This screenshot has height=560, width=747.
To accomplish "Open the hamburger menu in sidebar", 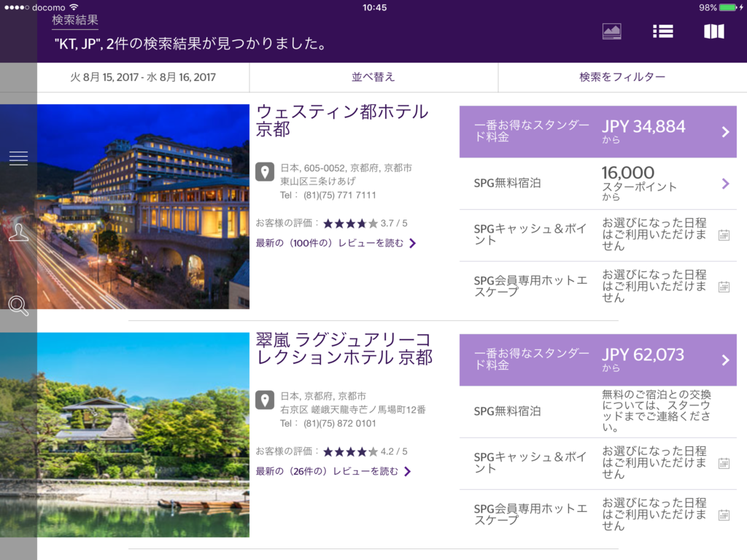I will coord(18,158).
